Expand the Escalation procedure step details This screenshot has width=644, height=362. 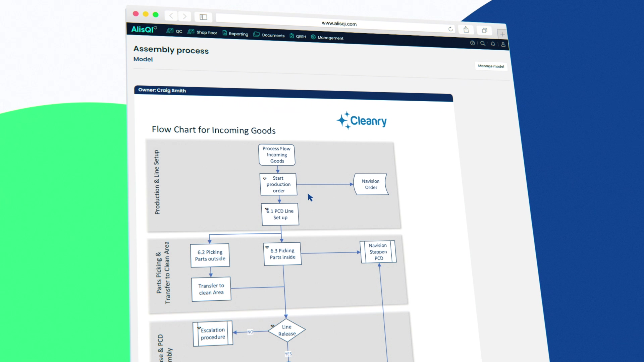(x=199, y=328)
